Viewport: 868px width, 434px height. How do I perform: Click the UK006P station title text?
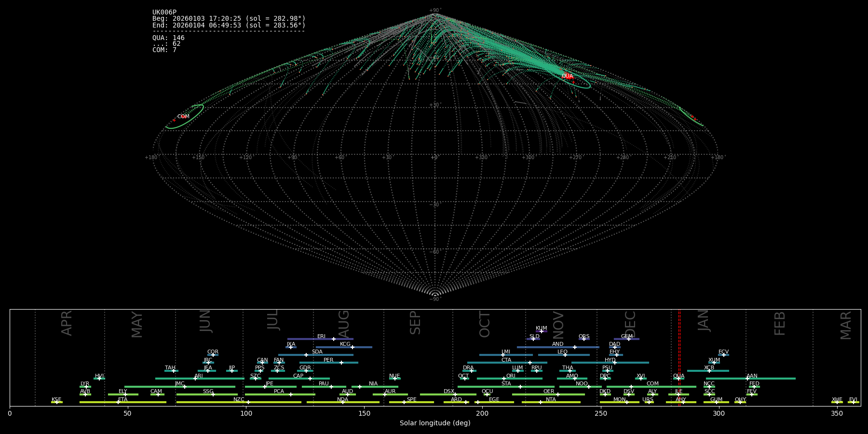[x=164, y=13]
